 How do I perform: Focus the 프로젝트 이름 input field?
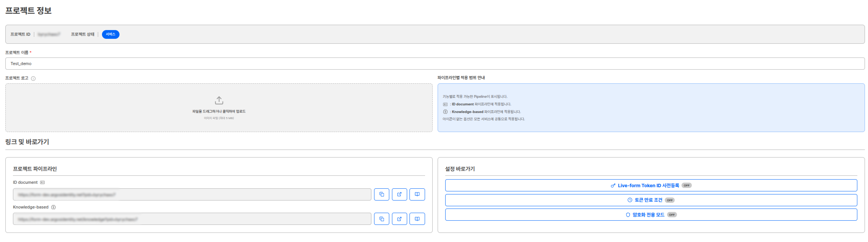pos(435,64)
